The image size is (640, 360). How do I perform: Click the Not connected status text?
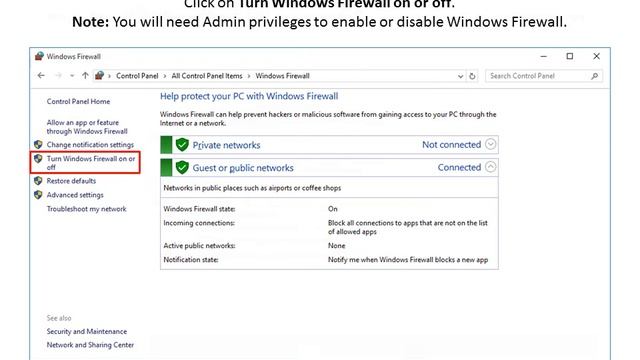tap(451, 144)
